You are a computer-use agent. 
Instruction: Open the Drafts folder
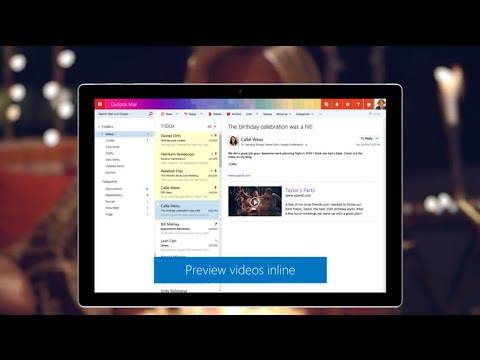110,153
